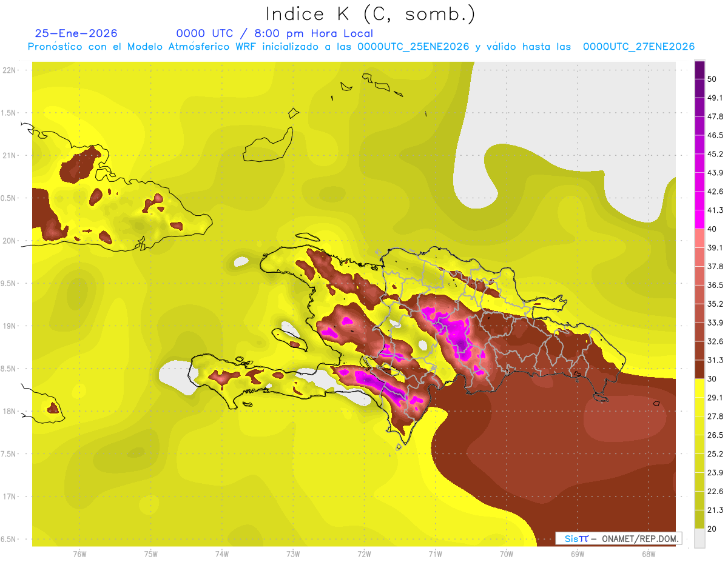Click the color bar label "32.6"
The width and height of the screenshot is (728, 562).
715,341
